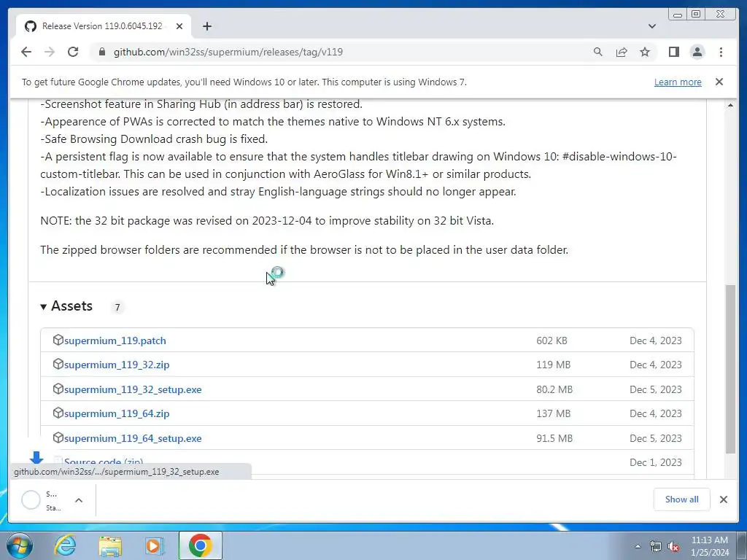This screenshot has height=560, width=747.
Task: Open a new tab with plus button
Action: pyautogui.click(x=206, y=26)
